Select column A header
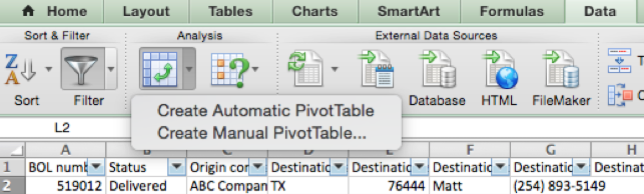 point(66,149)
